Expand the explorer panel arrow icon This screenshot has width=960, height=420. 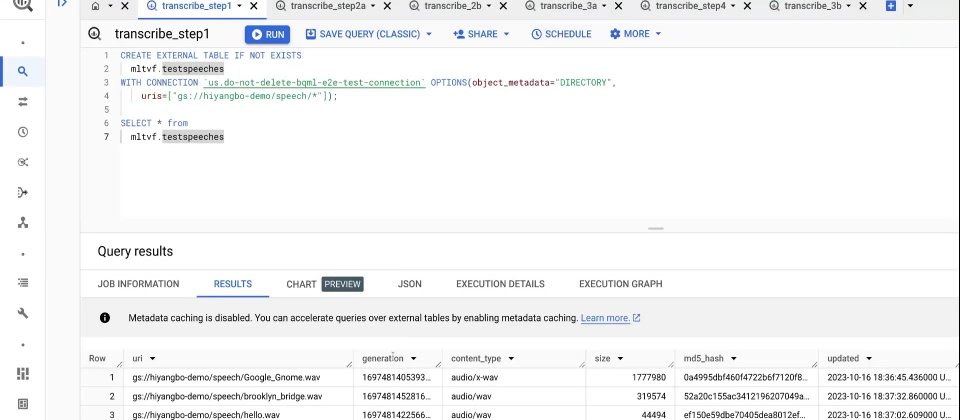coord(62,4)
